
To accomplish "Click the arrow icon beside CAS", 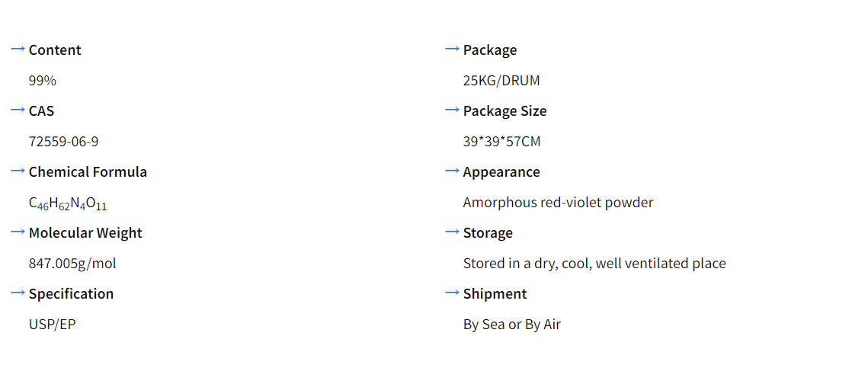I will pos(18,110).
